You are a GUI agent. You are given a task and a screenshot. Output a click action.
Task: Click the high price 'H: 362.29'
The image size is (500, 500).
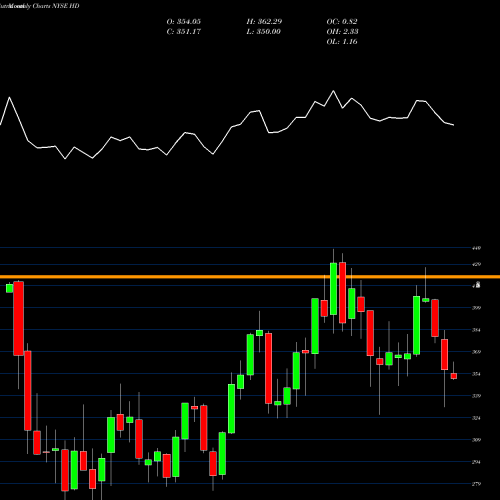coord(264,22)
